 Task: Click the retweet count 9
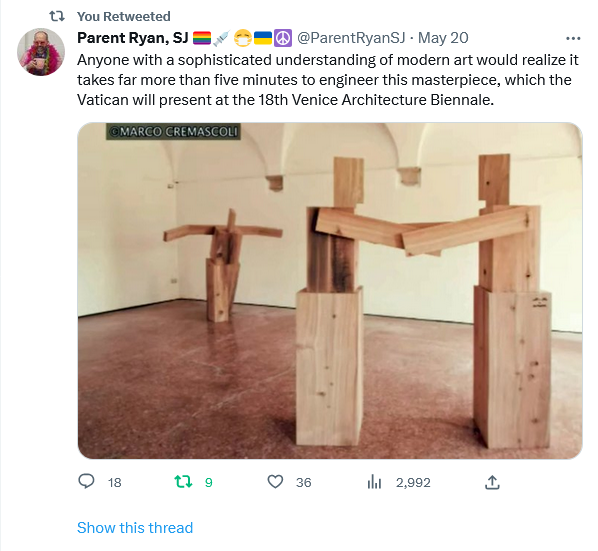tap(208, 482)
